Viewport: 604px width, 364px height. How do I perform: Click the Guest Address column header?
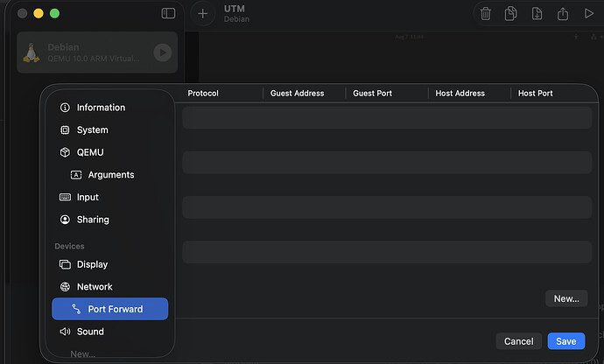point(297,94)
